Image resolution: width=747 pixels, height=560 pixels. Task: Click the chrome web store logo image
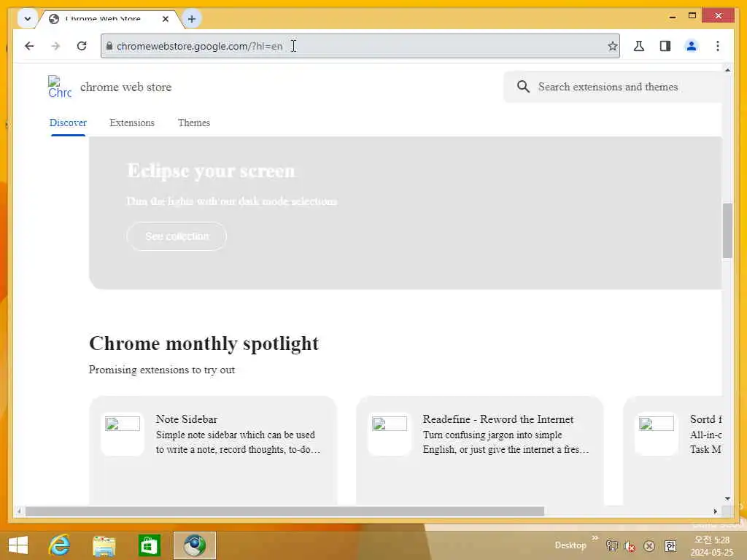coord(60,87)
